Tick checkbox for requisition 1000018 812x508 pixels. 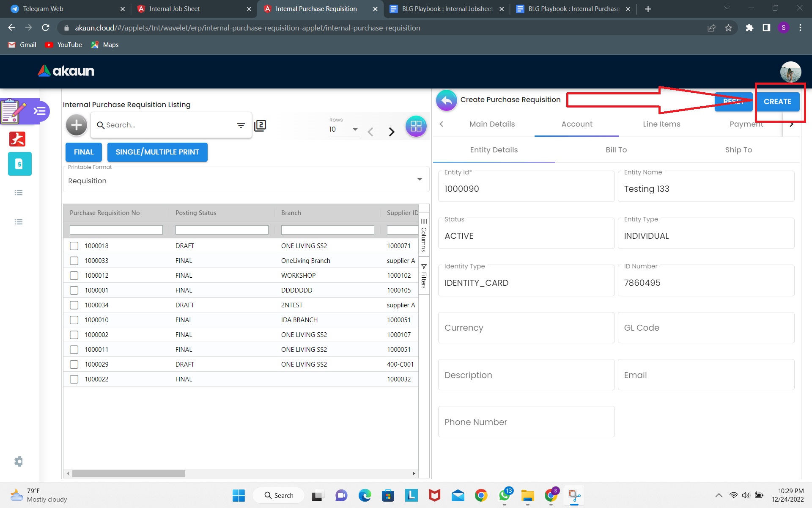[74, 246]
